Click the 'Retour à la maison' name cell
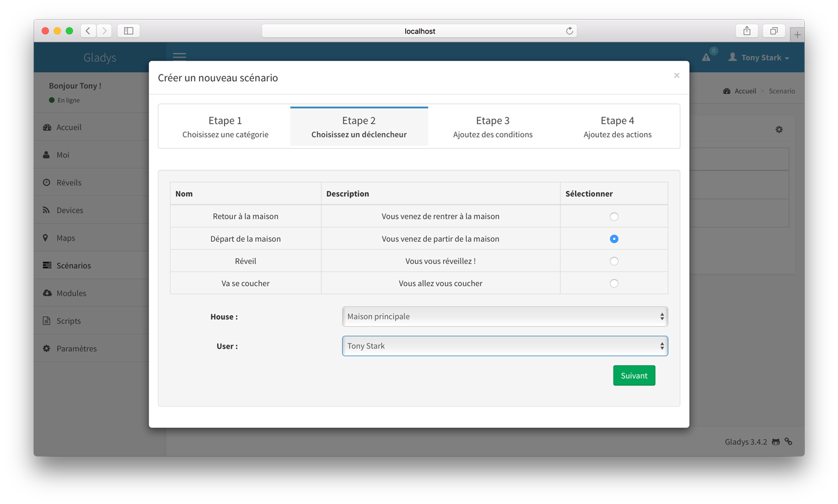Image resolution: width=838 pixels, height=504 pixels. coord(246,217)
